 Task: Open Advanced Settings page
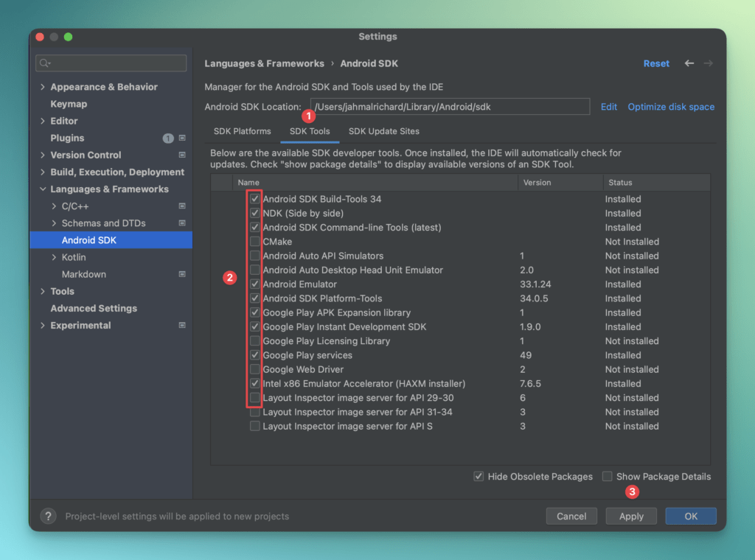pos(94,309)
